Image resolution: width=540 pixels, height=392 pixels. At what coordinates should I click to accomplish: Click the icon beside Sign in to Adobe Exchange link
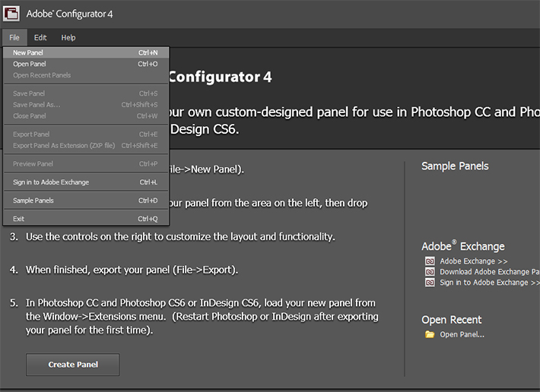430,283
